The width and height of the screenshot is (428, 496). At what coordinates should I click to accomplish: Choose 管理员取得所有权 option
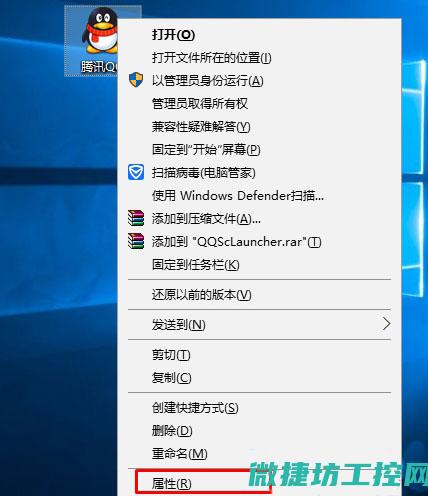coord(200,104)
